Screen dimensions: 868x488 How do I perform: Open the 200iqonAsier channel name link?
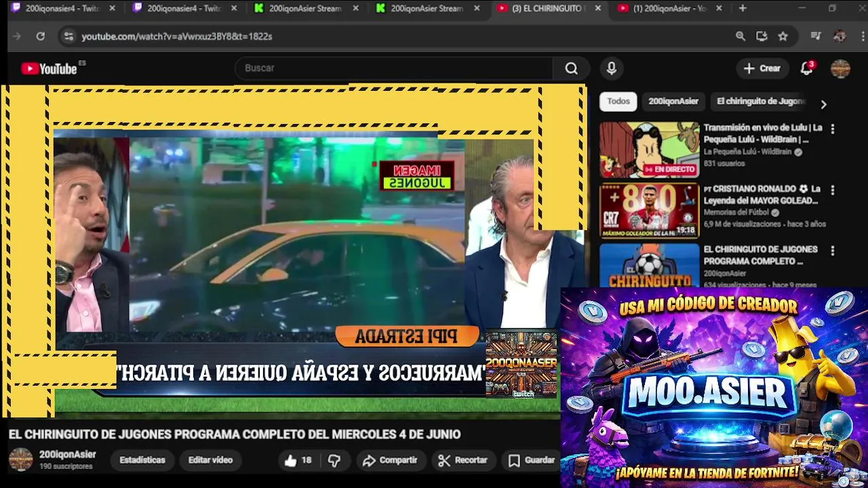[x=68, y=455]
